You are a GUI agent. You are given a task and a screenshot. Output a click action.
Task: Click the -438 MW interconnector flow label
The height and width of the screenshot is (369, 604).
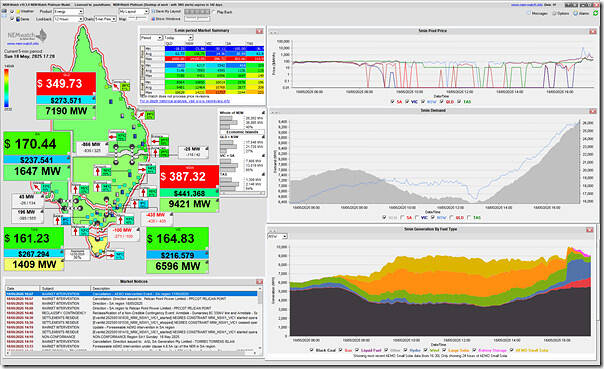coord(156,215)
